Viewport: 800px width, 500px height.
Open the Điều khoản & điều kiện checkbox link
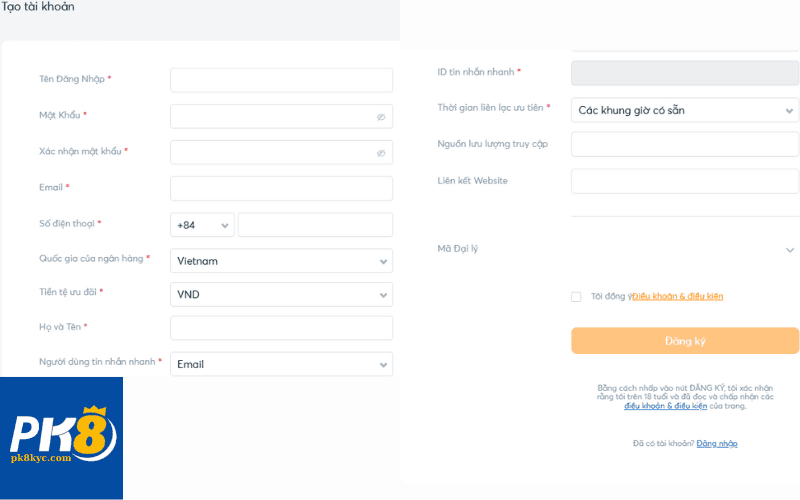coord(678,296)
